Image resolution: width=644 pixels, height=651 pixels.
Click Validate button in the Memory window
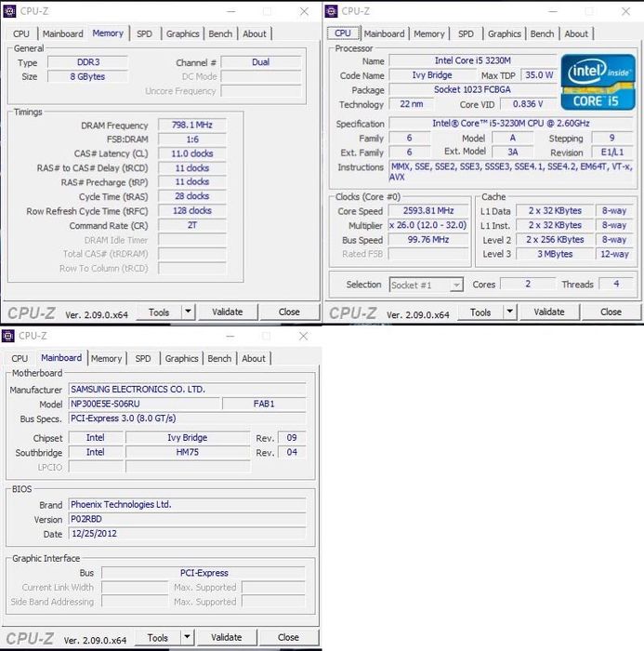[228, 312]
